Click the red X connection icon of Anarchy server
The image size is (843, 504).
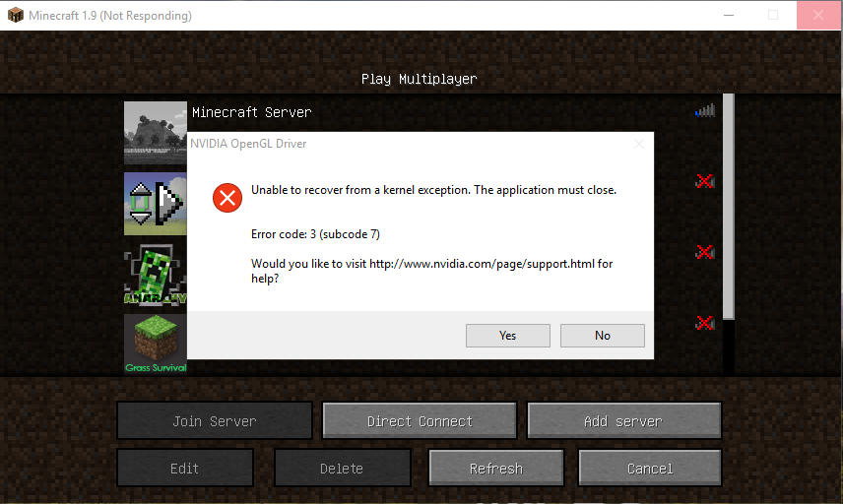[x=705, y=251]
